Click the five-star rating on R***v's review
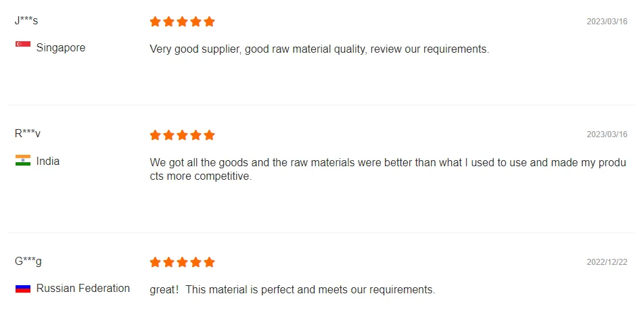The width and height of the screenshot is (644, 319). 182,135
